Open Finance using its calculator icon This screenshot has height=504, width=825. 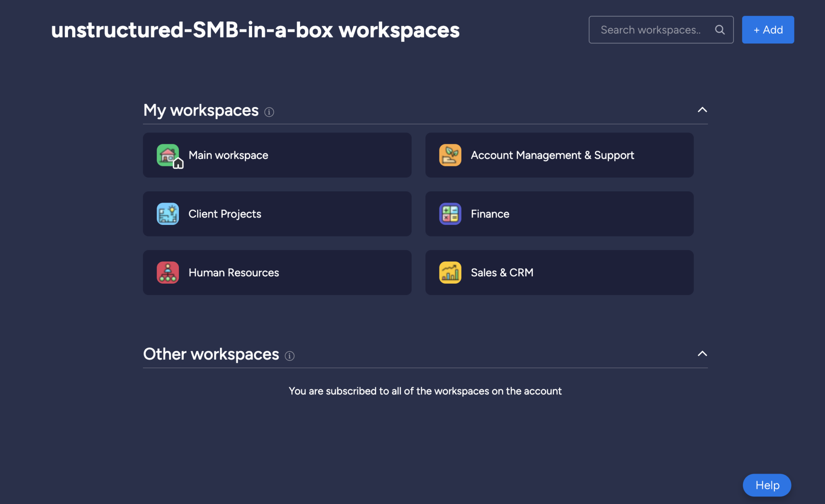450,214
